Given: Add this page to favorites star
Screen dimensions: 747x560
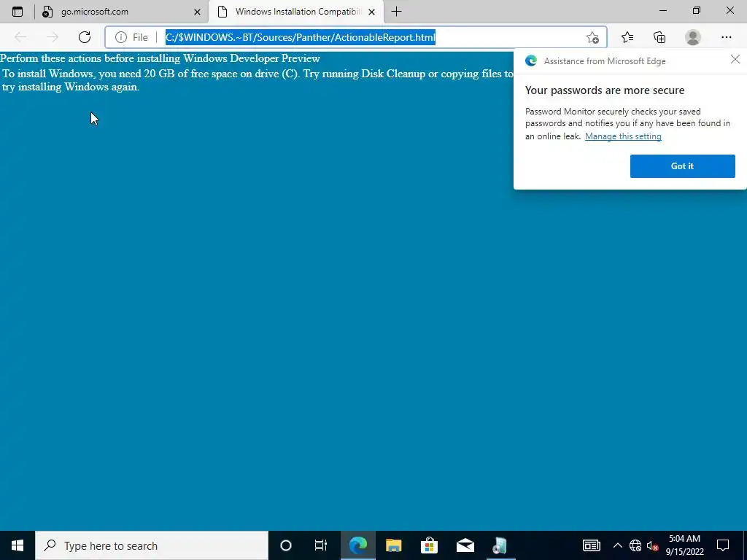Looking at the screenshot, I should pyautogui.click(x=592, y=37).
